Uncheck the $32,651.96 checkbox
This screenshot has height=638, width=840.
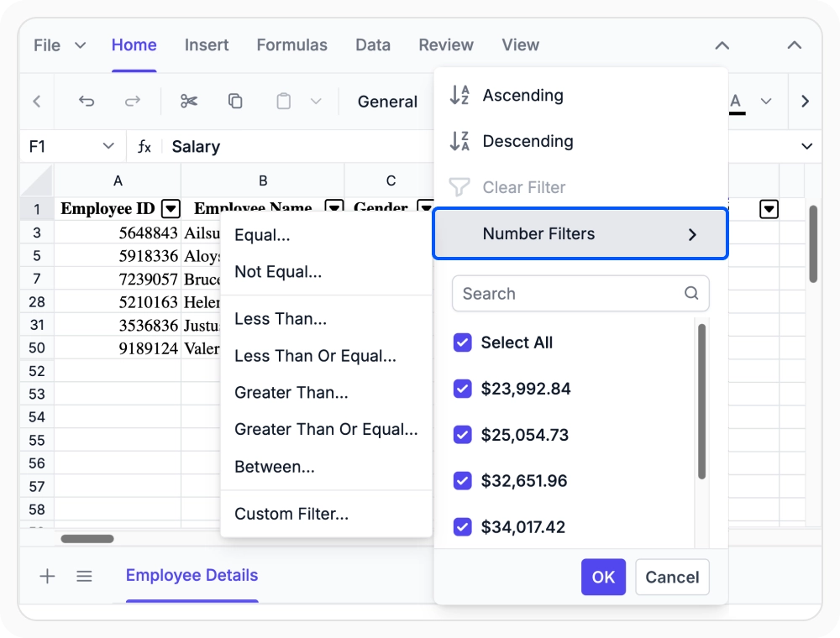pos(462,481)
